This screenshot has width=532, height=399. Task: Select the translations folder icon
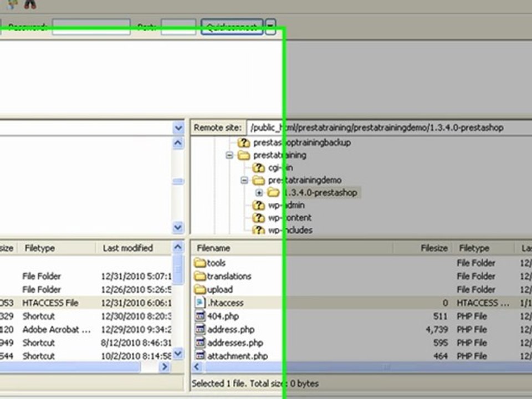tap(200, 276)
